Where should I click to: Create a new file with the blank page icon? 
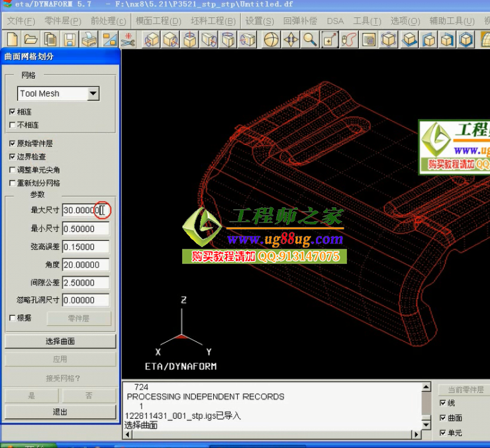tap(12, 40)
